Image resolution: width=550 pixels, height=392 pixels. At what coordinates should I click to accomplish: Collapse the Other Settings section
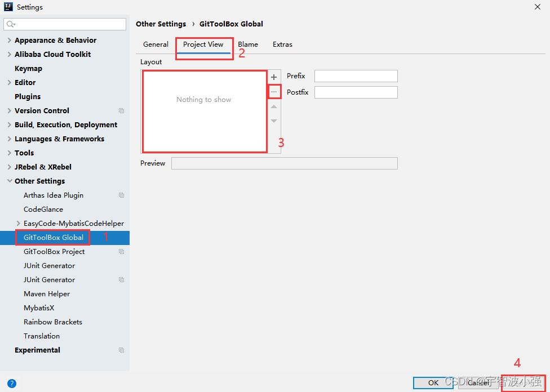tap(10, 181)
